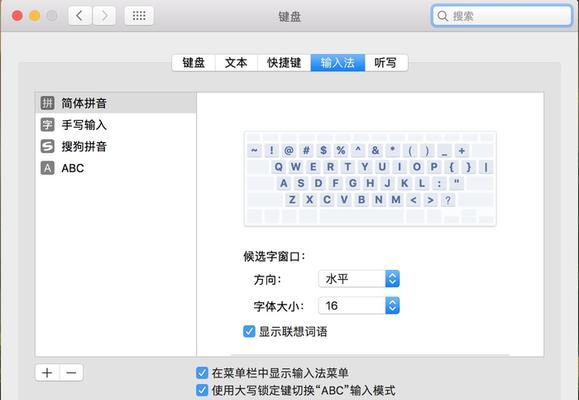This screenshot has width=579, height=400.
Task: Switch to the 文本 tab
Action: (x=236, y=62)
